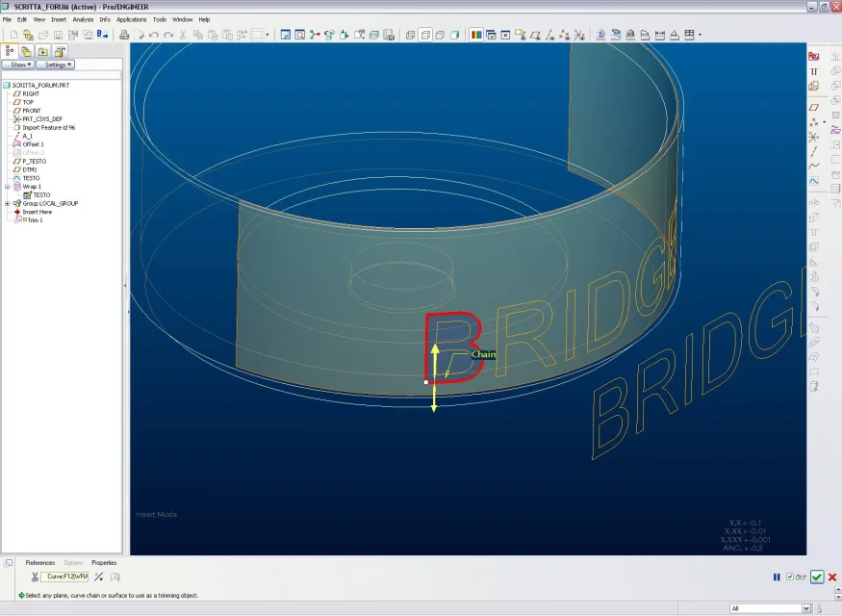This screenshot has width=842, height=616.
Task: Switch to No Hidden display icon
Action: pyautogui.click(x=440, y=35)
